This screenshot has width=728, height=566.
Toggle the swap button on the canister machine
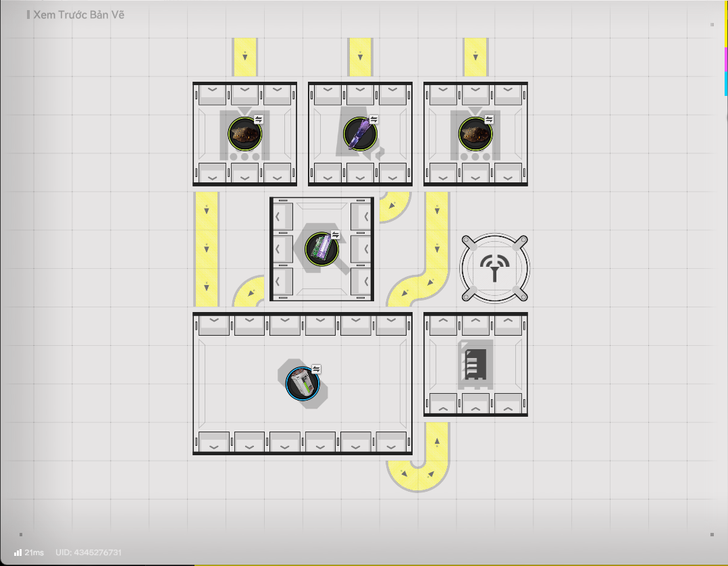coord(316,369)
